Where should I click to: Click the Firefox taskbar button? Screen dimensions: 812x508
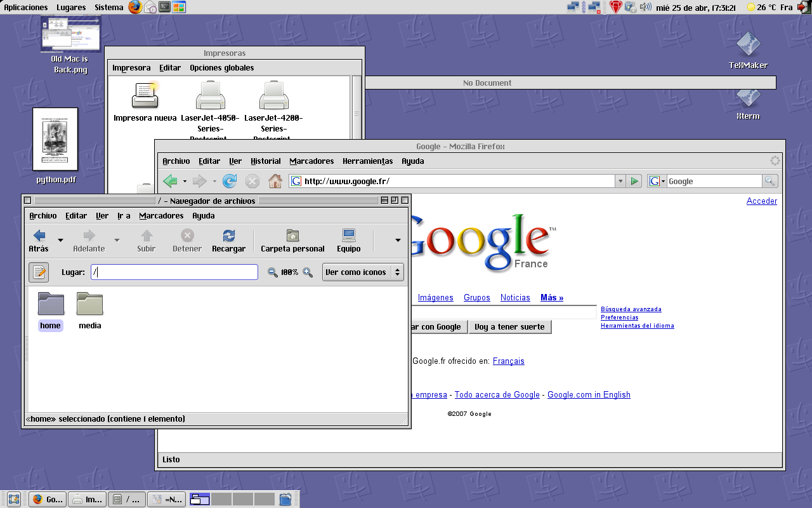pos(48,499)
